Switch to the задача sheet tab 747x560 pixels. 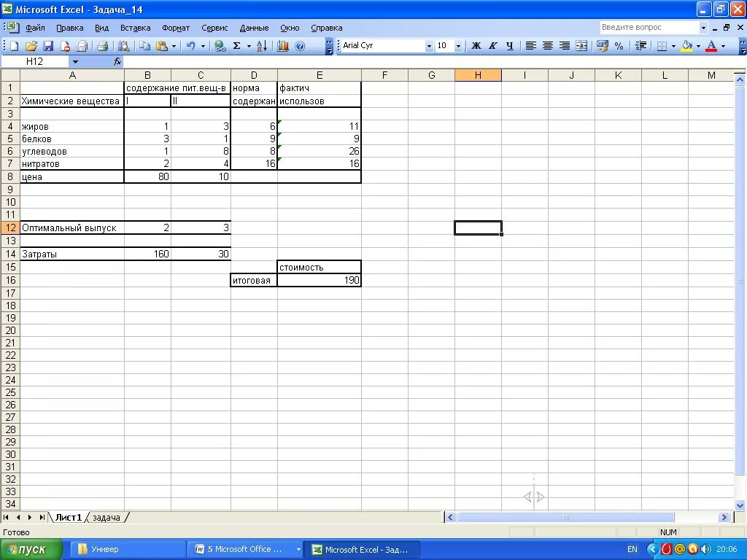click(107, 518)
